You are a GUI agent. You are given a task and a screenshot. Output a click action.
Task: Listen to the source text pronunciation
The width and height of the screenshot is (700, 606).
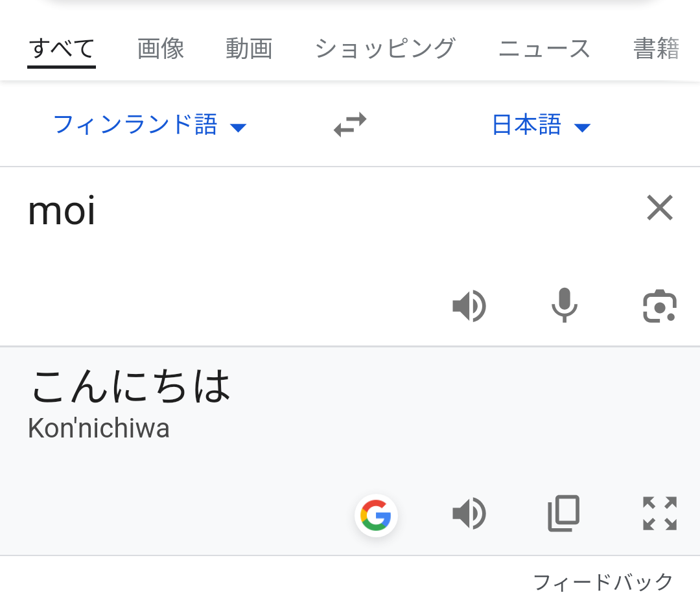click(x=469, y=306)
